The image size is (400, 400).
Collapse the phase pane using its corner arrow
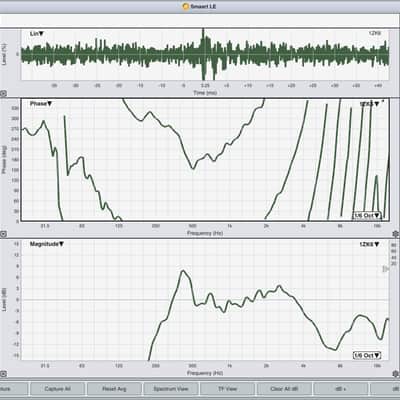click(x=3, y=234)
